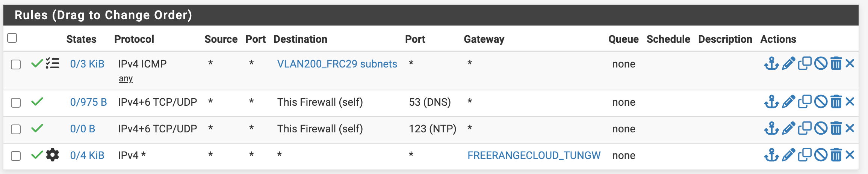The image size is (868, 174).
Task: Click the advanced settings gear on IPv4 * rule
Action: [53, 155]
